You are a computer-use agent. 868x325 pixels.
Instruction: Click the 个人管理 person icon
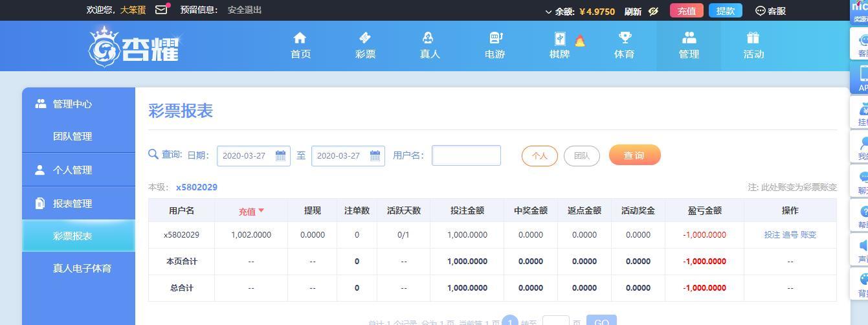pyautogui.click(x=40, y=170)
